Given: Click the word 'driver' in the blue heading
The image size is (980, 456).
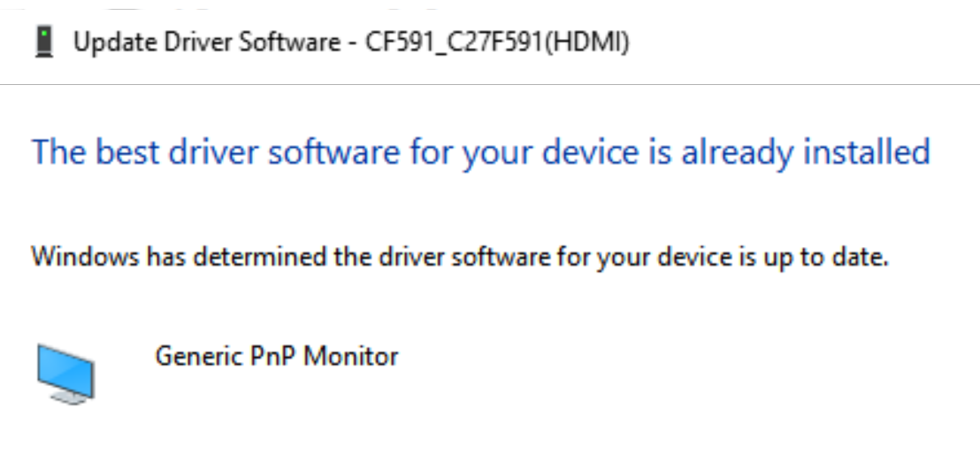Looking at the screenshot, I should point(218,153).
